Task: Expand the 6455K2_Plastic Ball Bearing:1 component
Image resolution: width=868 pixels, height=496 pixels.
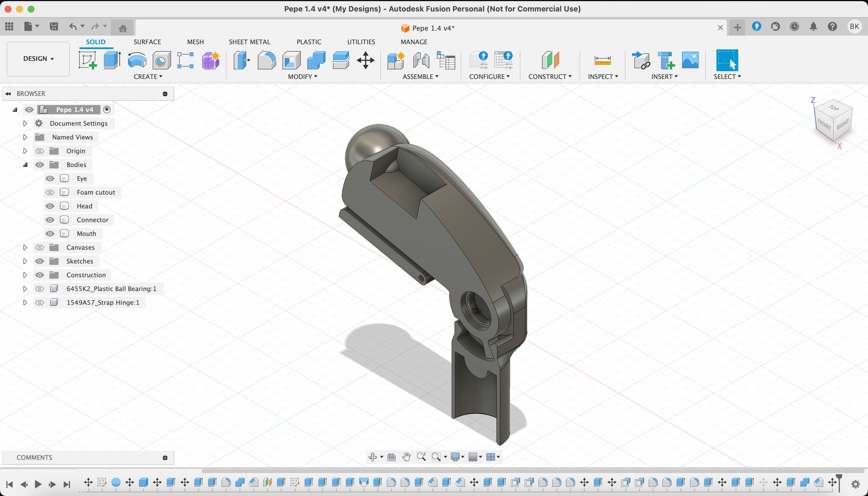Action: coord(25,289)
